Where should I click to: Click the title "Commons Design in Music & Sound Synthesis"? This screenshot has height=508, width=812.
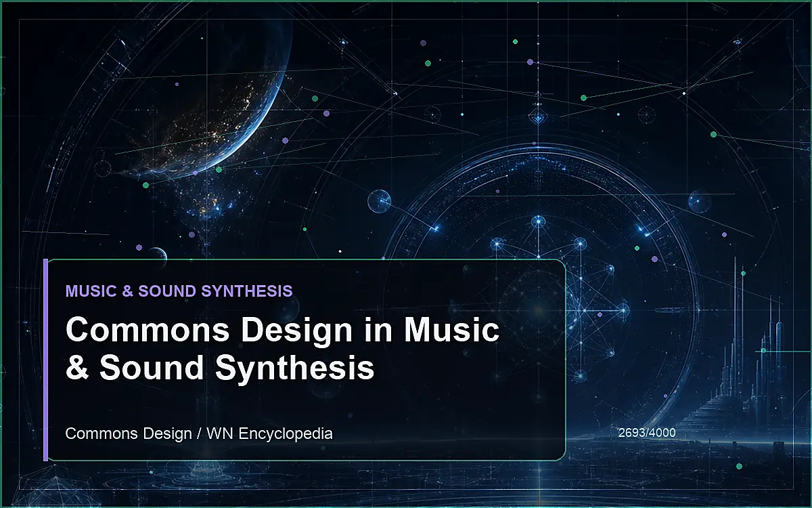tap(283, 349)
